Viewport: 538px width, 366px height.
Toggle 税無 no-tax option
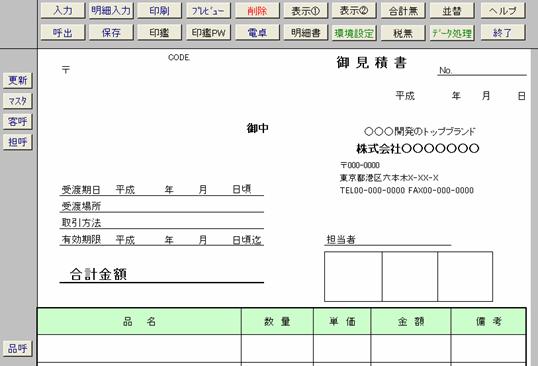(x=403, y=33)
